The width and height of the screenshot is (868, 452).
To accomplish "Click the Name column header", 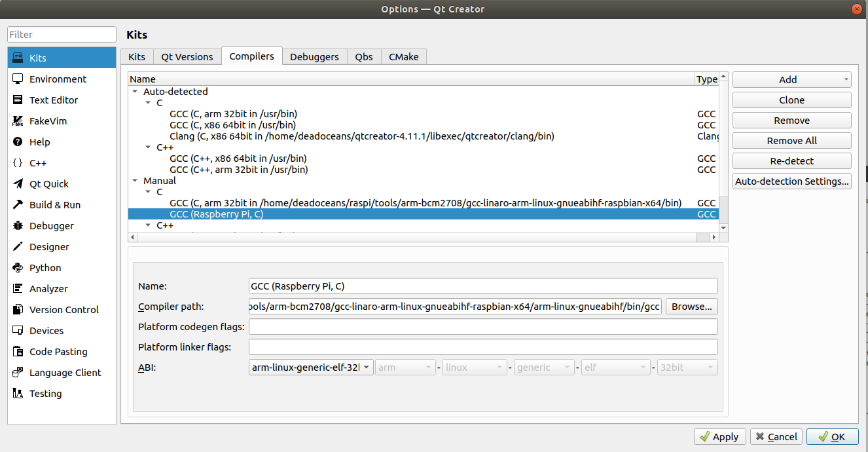I will pos(411,79).
